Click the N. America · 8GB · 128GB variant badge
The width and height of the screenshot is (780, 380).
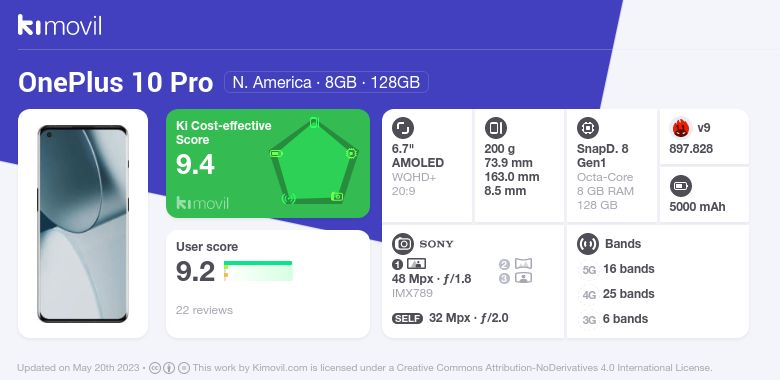coord(326,82)
